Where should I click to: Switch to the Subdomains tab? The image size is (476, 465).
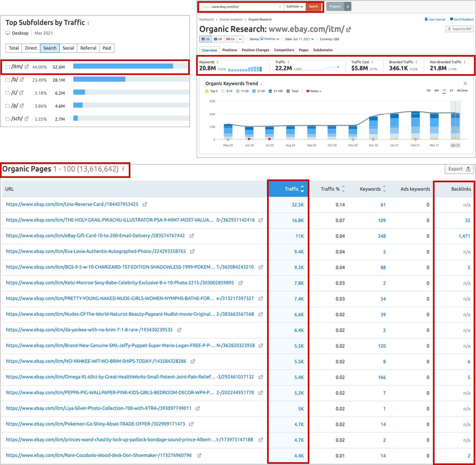323,50
